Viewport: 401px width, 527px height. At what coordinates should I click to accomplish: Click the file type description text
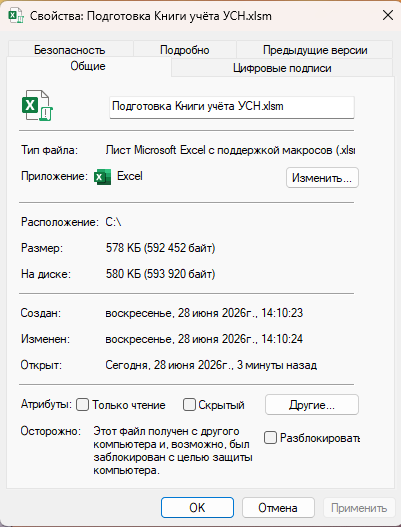tap(231, 150)
